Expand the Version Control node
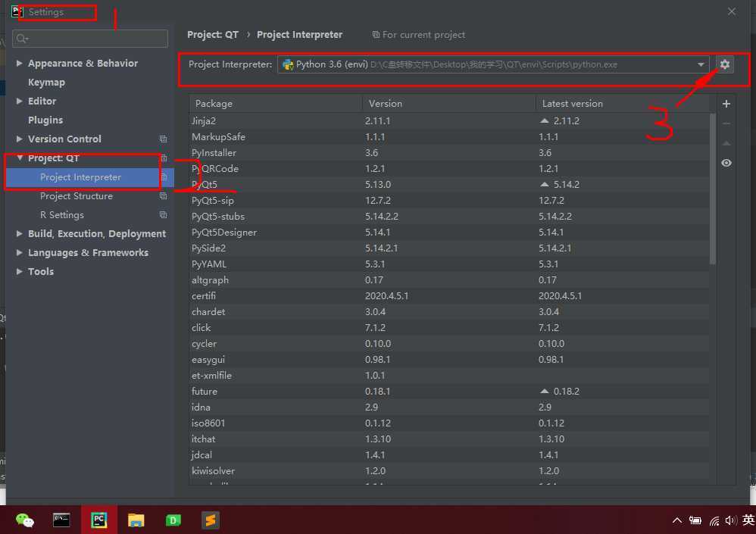Image resolution: width=756 pixels, height=534 pixels. click(19, 139)
